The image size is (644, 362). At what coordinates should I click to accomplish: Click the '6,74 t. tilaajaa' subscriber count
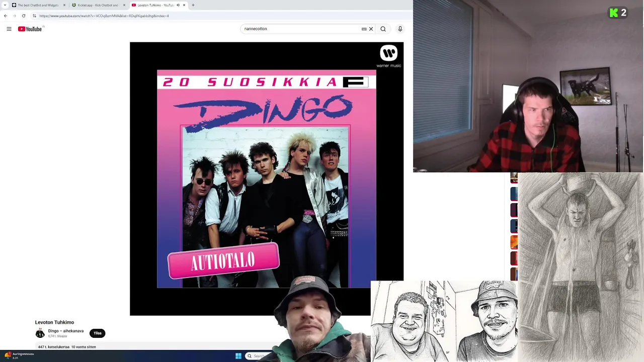click(x=57, y=336)
